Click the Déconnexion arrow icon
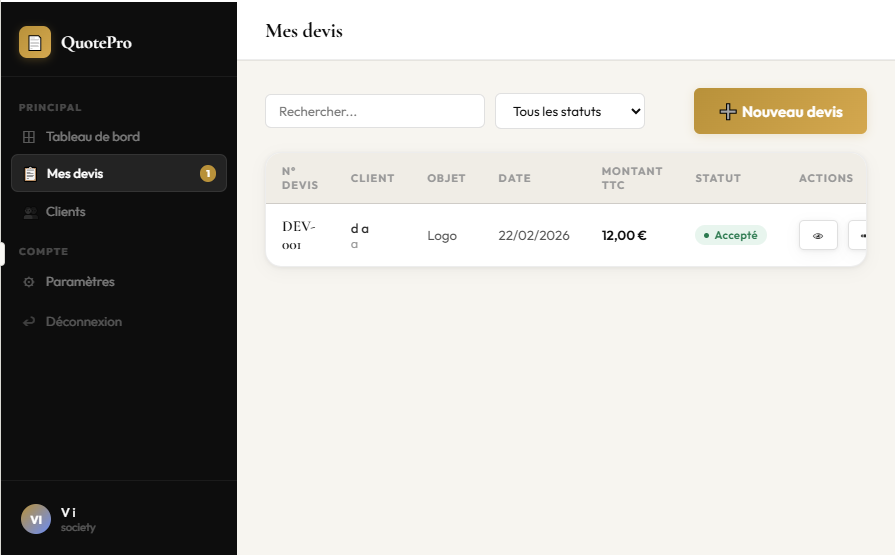 29,322
